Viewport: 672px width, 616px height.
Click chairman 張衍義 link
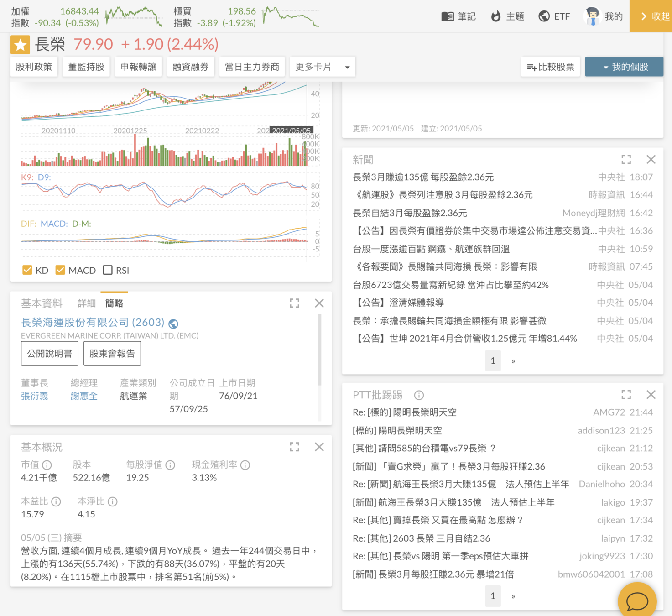tap(35, 396)
